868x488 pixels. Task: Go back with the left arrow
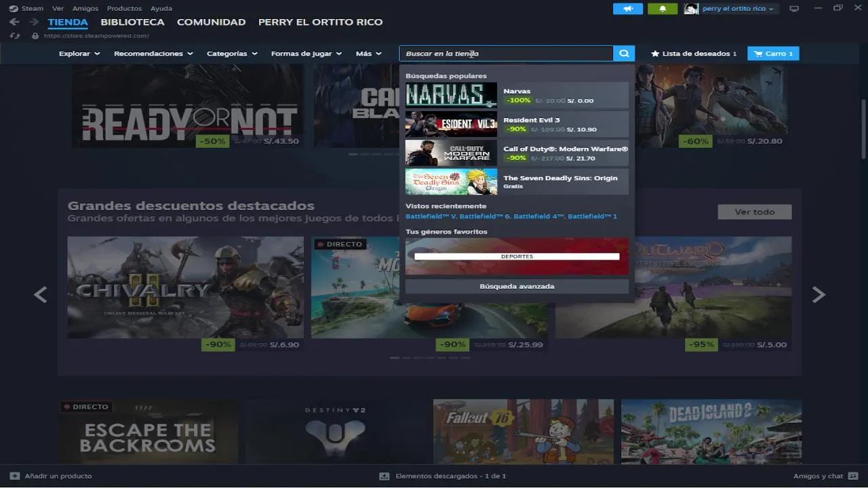coord(14,22)
